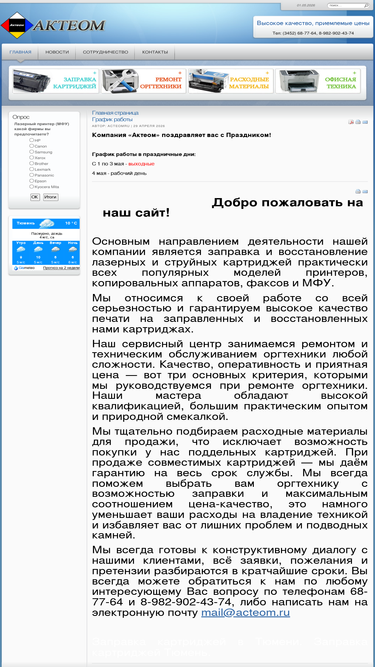Click the cloud icon beside Тюмень
The image size is (375, 667).
point(46,223)
